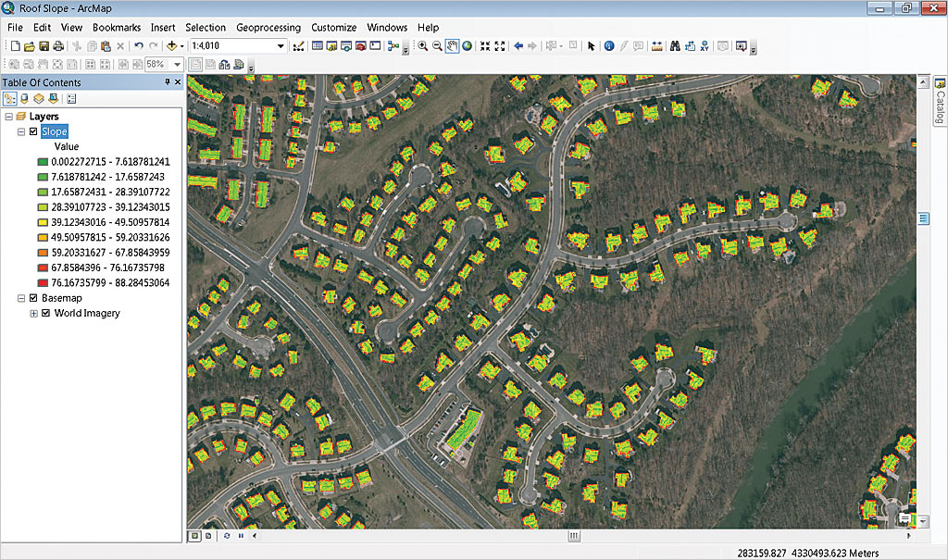Image resolution: width=948 pixels, height=560 pixels.
Task: Save the map document
Action: 44,46
